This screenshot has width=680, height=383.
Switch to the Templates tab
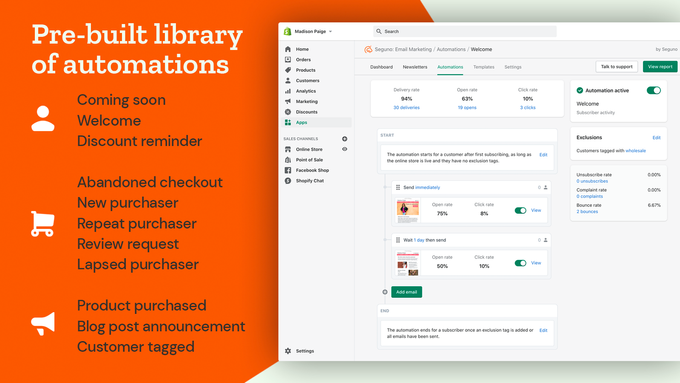[x=484, y=67]
